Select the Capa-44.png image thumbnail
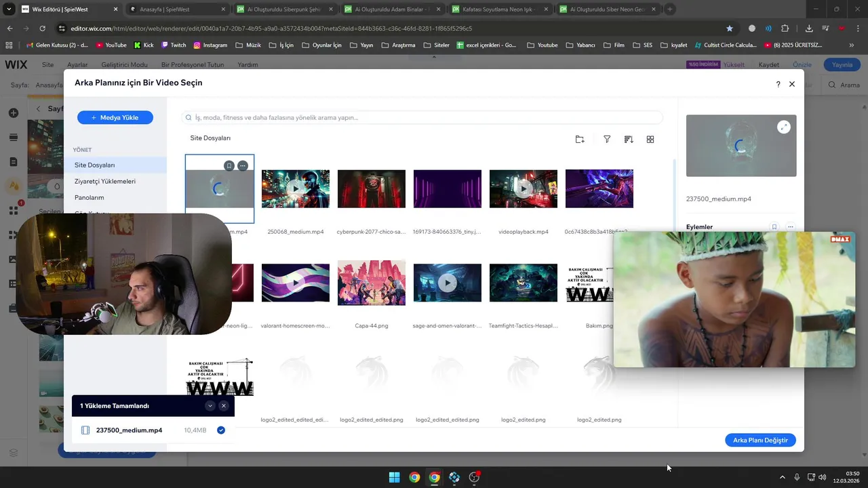The height and width of the screenshot is (488, 868). pos(372,283)
